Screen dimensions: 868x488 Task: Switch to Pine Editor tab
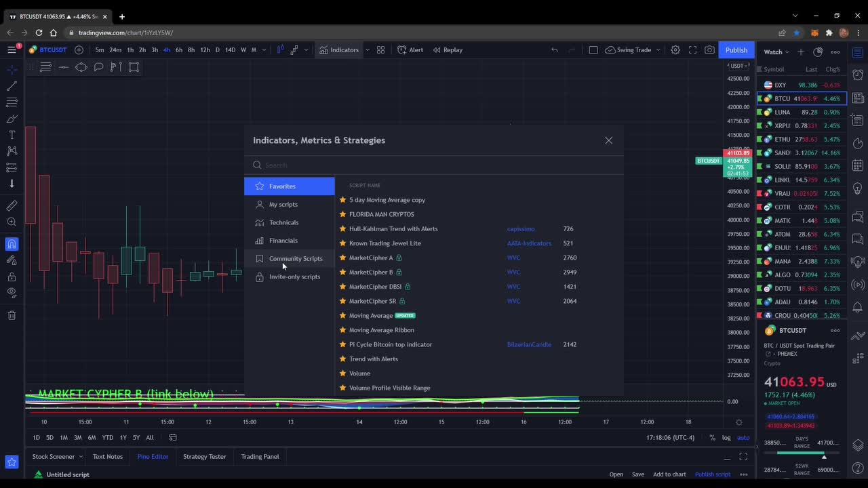tap(153, 457)
